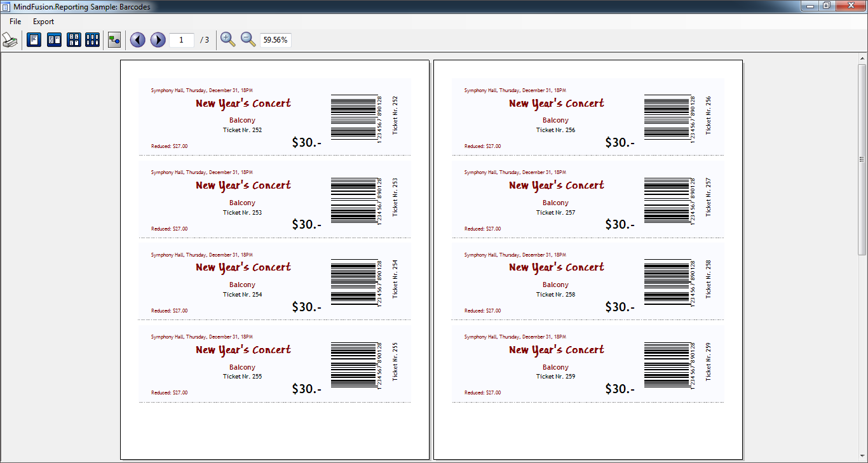Click the current page number field

click(x=182, y=40)
